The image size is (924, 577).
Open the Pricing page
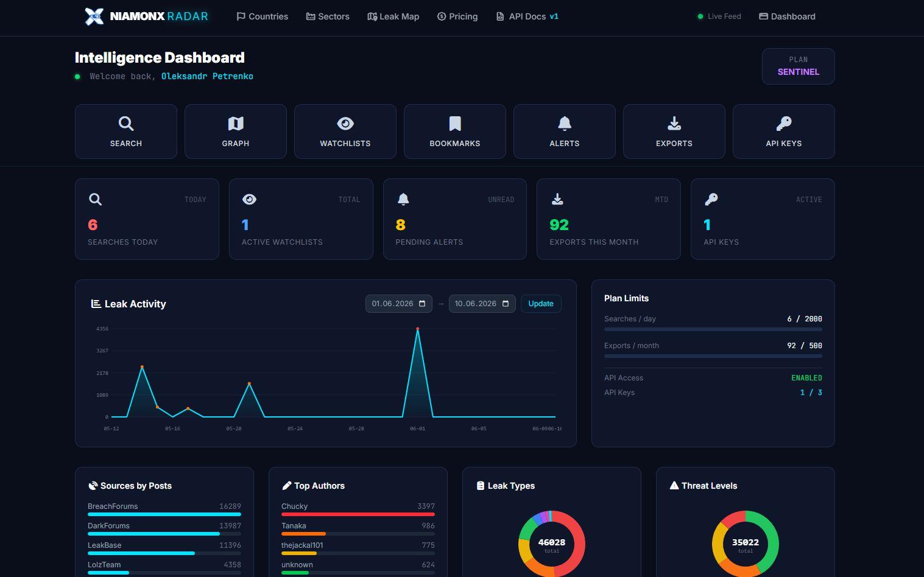click(457, 16)
